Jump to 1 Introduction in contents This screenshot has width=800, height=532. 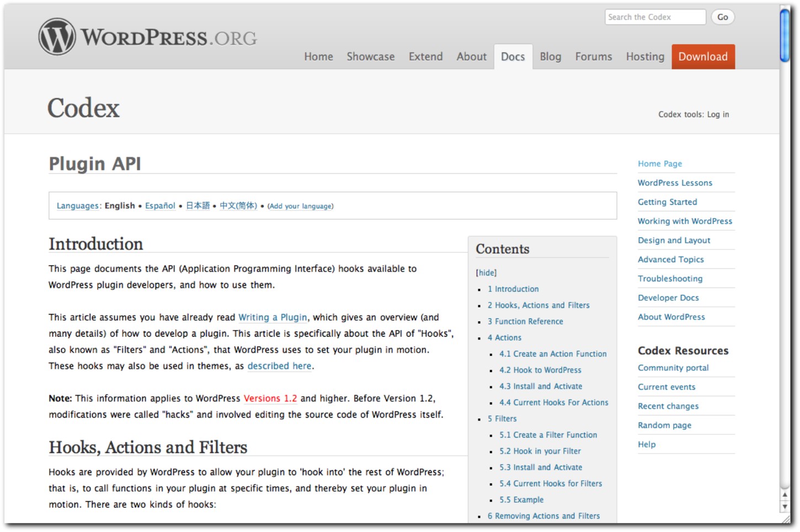[513, 289]
